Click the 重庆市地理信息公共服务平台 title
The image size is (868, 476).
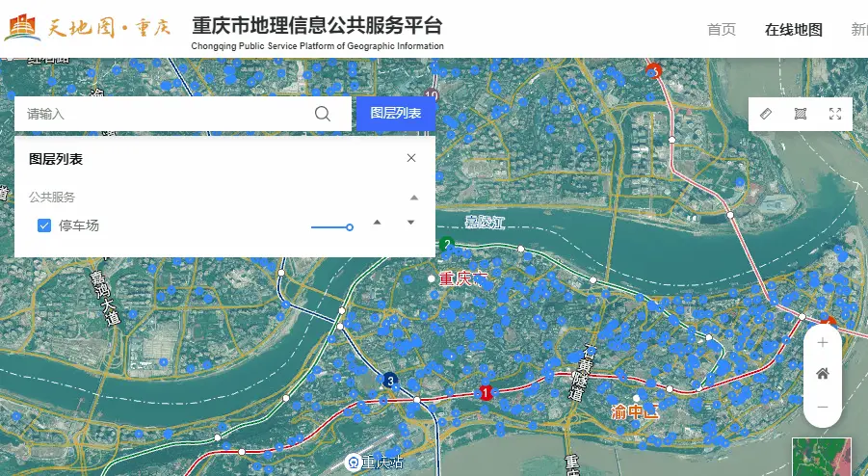click(x=317, y=25)
